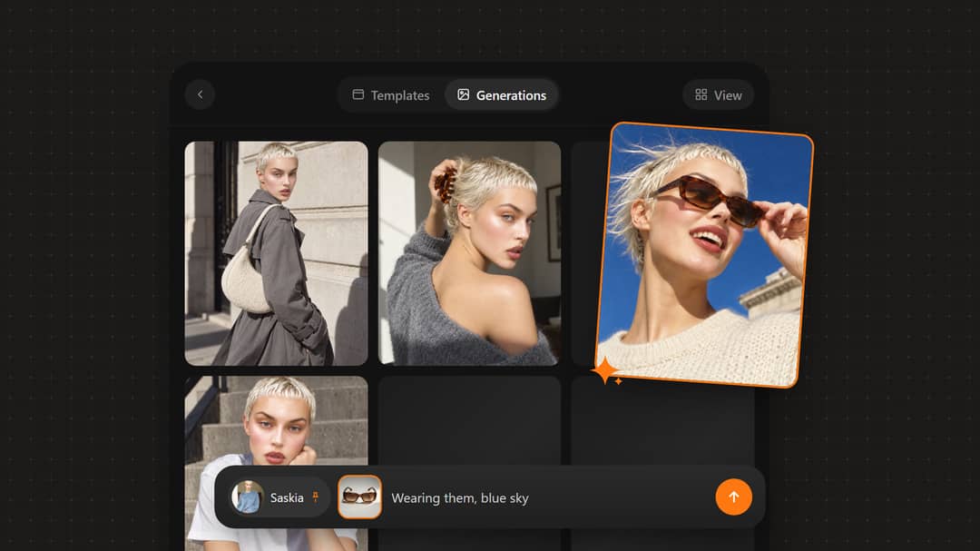Click Saskia's round avatar picture
The image size is (980, 551).
[x=248, y=497]
